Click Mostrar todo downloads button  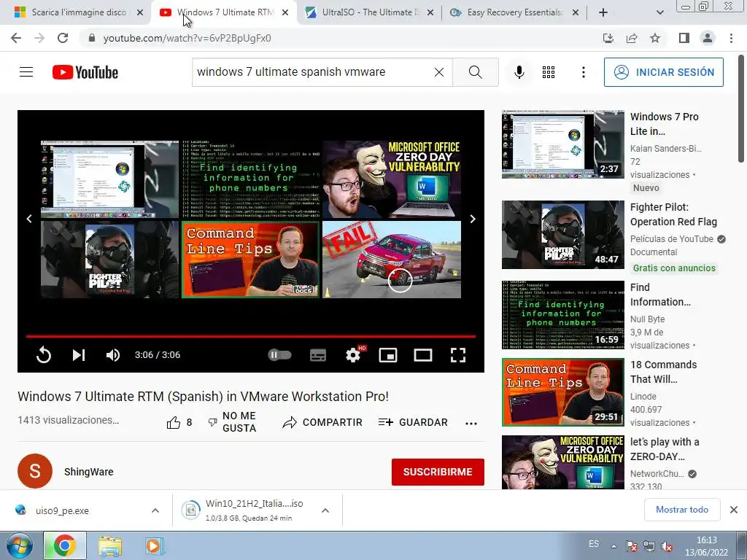(x=682, y=510)
